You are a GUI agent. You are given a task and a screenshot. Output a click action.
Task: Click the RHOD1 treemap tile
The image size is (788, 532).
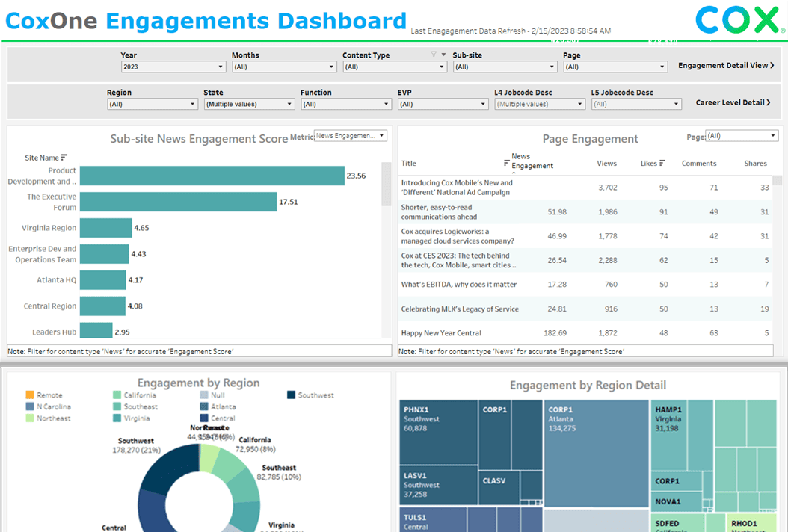point(752,522)
